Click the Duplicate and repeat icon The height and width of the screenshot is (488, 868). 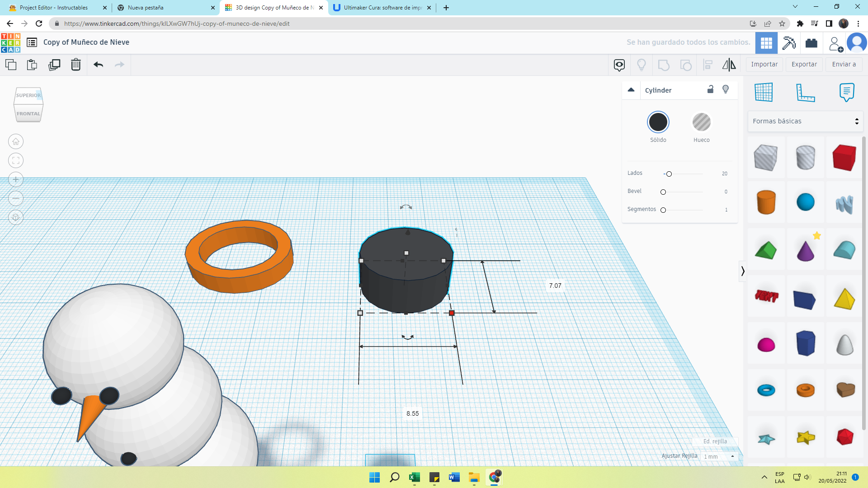tap(54, 65)
